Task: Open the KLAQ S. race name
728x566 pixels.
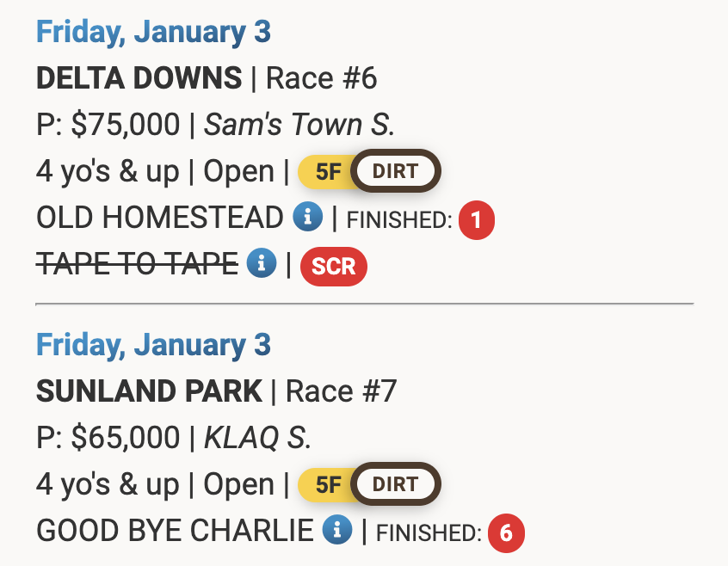Action: click(x=257, y=439)
